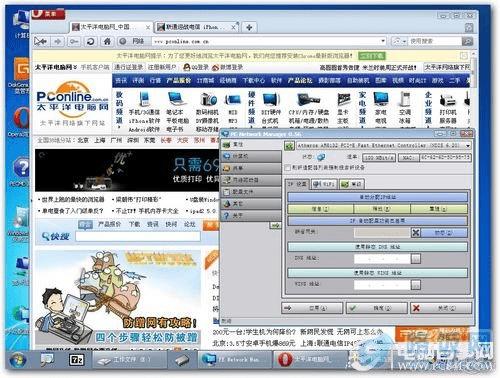500x378 pixels.
Task: Open the 7z icon in the taskbar
Action: click(76, 360)
